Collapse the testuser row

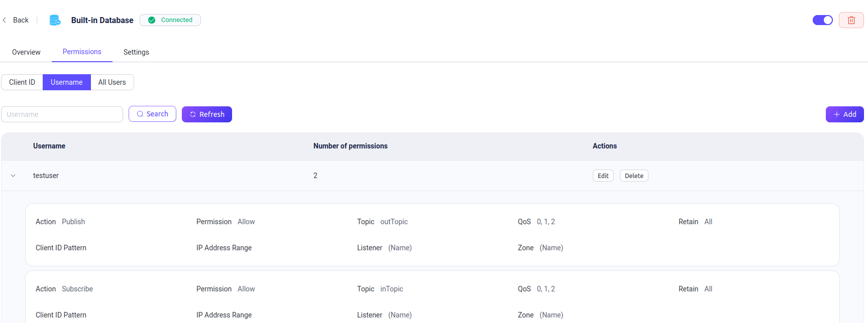(x=13, y=176)
